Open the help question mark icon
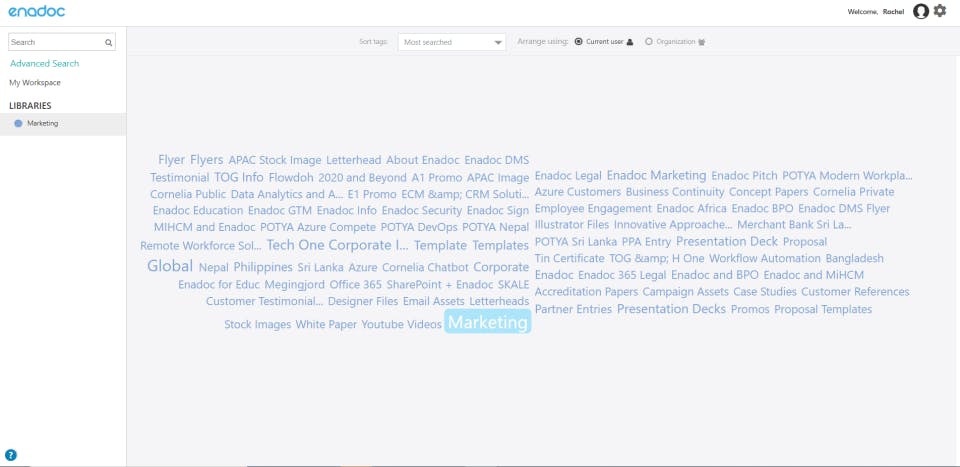This screenshot has height=467, width=960. pyautogui.click(x=11, y=455)
